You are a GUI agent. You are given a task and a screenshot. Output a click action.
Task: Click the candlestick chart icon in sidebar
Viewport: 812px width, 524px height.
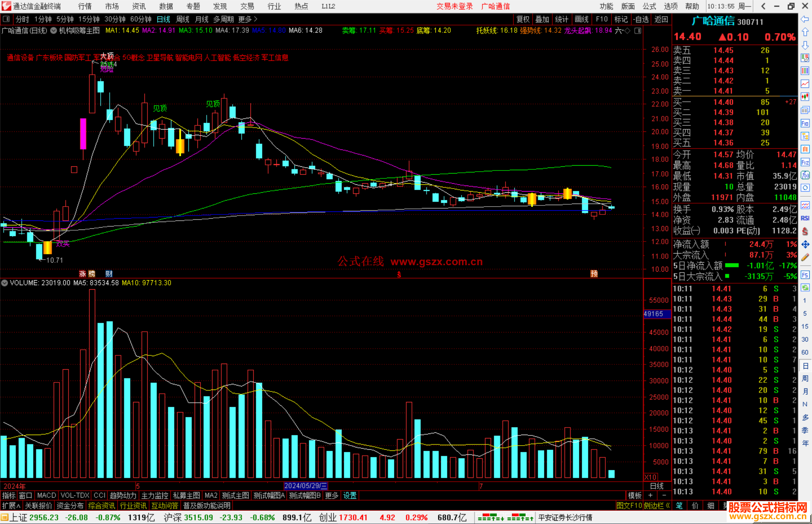(805, 97)
